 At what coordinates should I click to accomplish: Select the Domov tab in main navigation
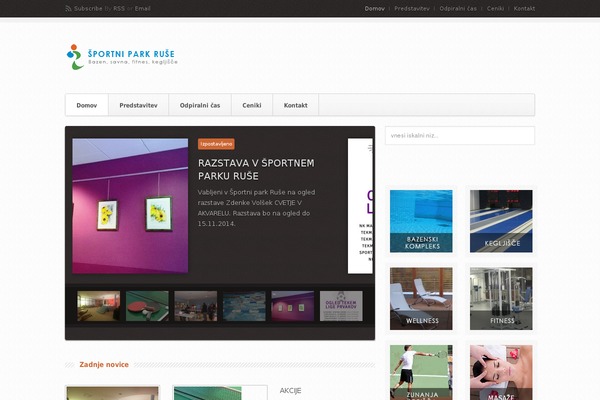pos(87,105)
